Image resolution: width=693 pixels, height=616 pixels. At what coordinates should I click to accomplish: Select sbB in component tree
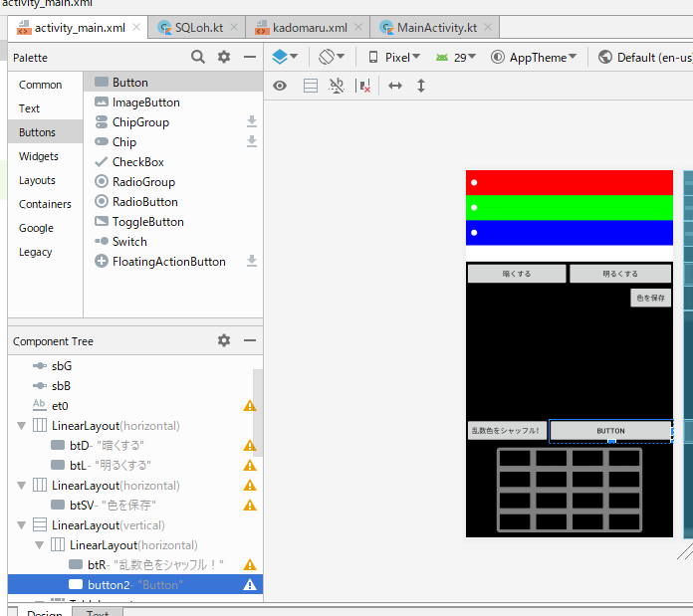pos(135,385)
